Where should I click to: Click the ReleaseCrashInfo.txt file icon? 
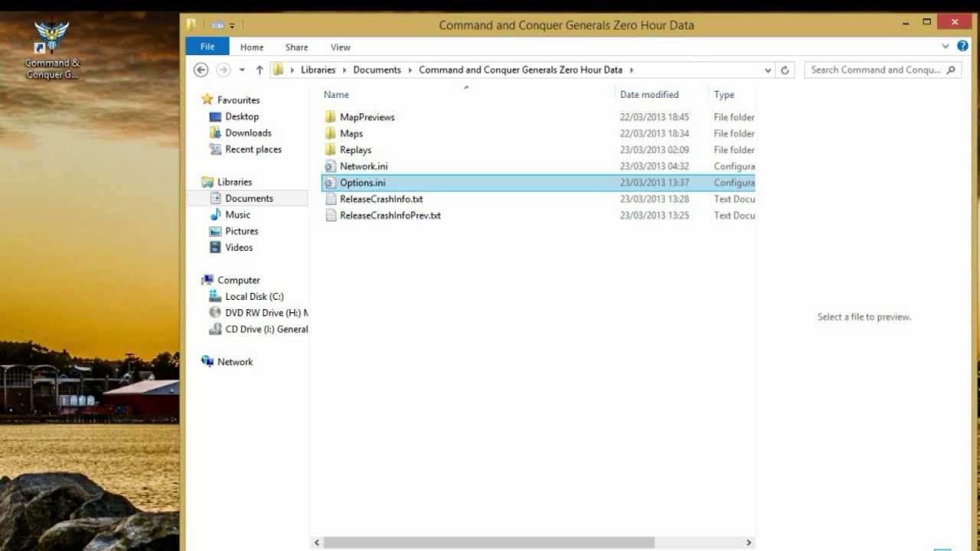pos(330,199)
